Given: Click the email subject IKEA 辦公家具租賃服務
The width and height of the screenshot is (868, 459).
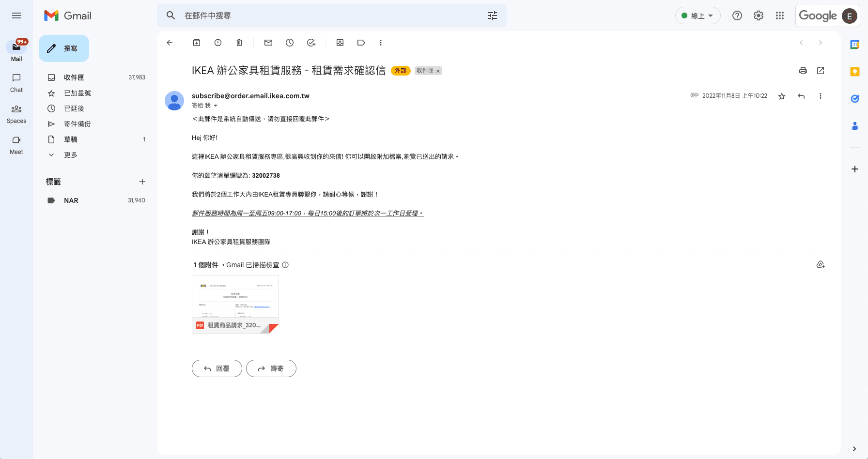Looking at the screenshot, I should click(289, 71).
